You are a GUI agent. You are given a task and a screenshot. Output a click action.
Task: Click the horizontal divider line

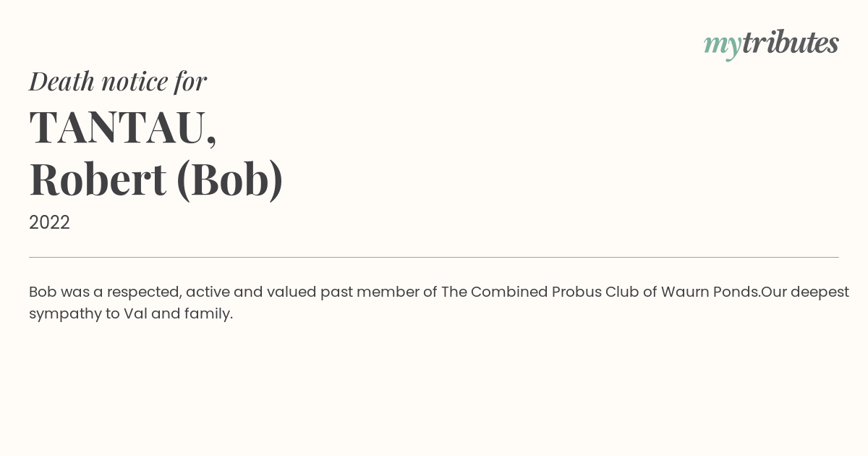click(434, 257)
